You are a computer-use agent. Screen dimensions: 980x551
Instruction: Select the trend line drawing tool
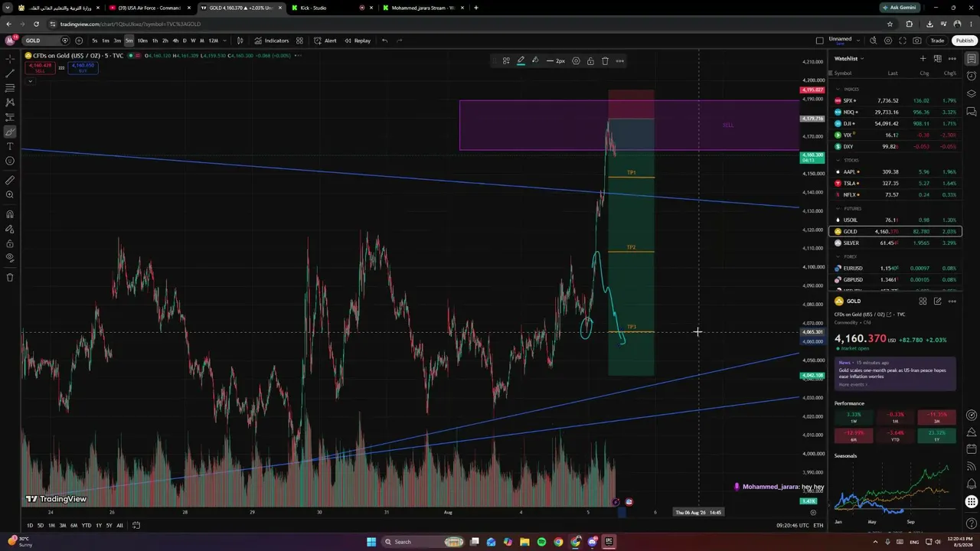tap(10, 73)
